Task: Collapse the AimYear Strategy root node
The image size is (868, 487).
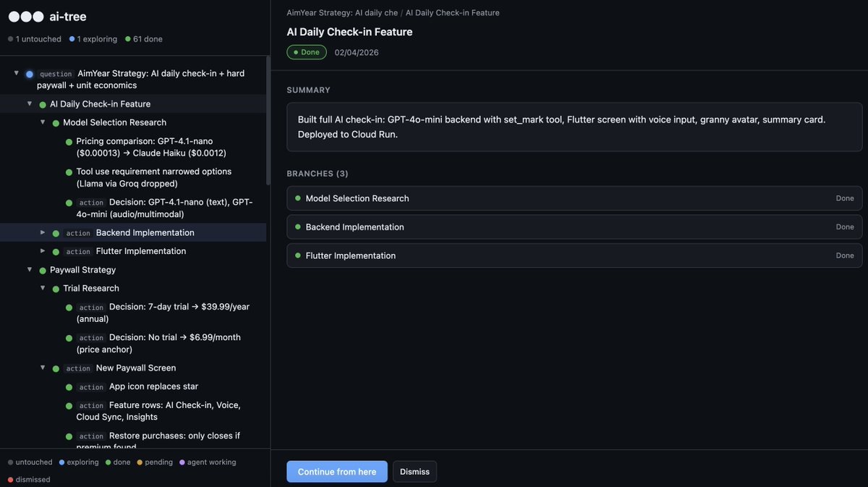Action: pos(17,73)
